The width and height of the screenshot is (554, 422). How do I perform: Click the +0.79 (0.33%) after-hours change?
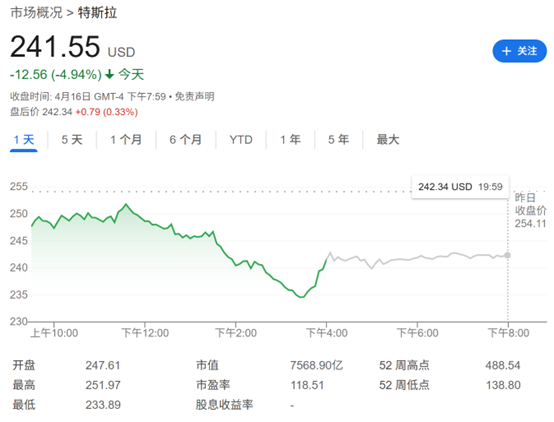point(107,112)
